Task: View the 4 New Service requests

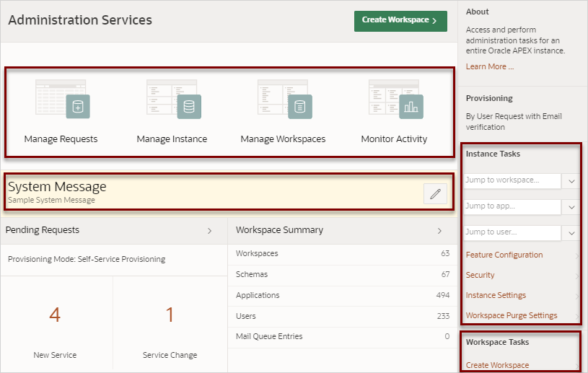Action: (x=55, y=323)
